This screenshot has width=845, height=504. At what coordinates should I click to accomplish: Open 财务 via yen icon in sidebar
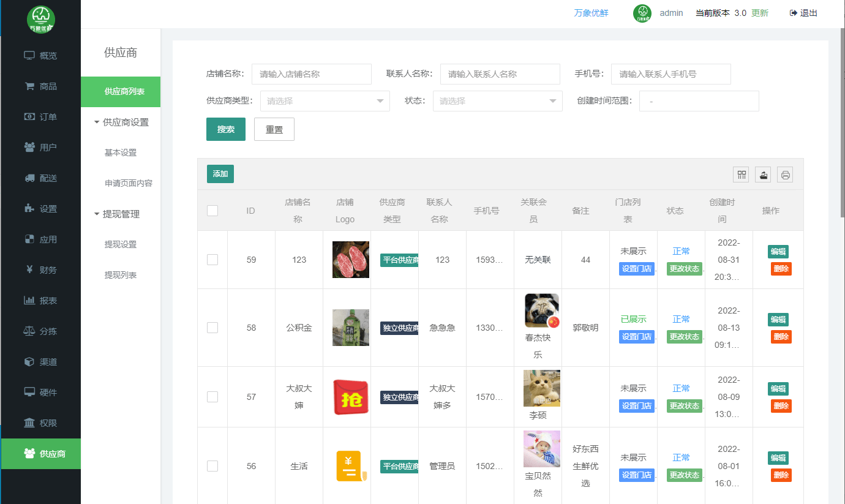[29, 270]
